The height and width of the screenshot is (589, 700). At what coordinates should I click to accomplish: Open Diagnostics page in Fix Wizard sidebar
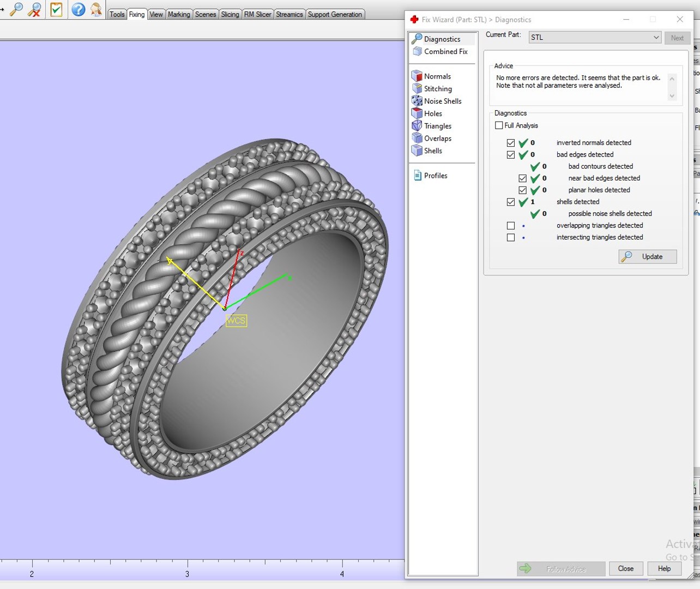442,39
